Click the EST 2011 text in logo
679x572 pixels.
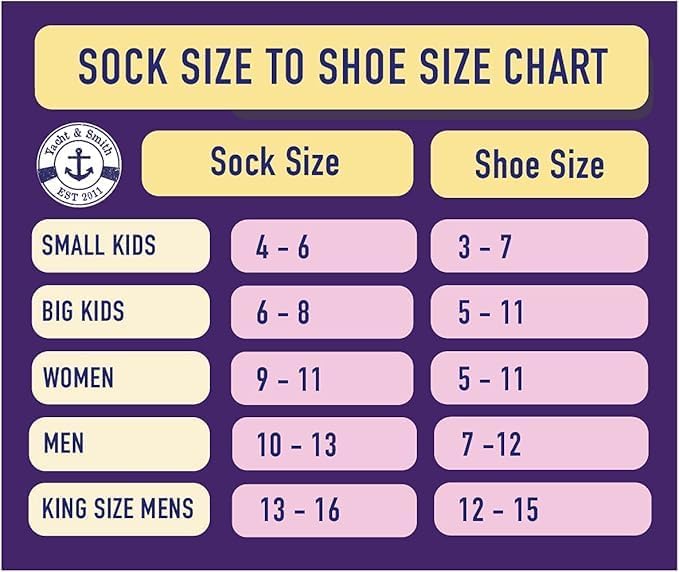(x=80, y=194)
